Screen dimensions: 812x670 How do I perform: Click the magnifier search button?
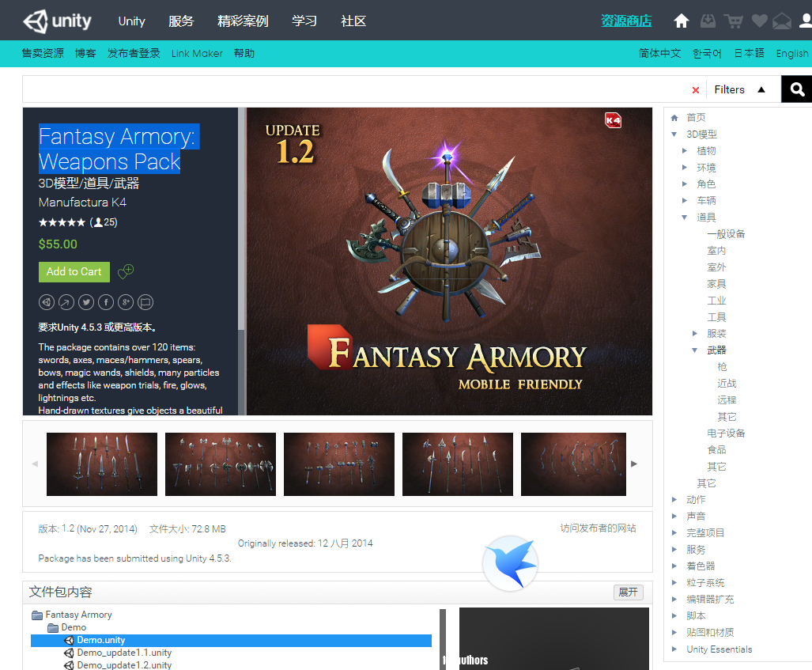[x=796, y=89]
